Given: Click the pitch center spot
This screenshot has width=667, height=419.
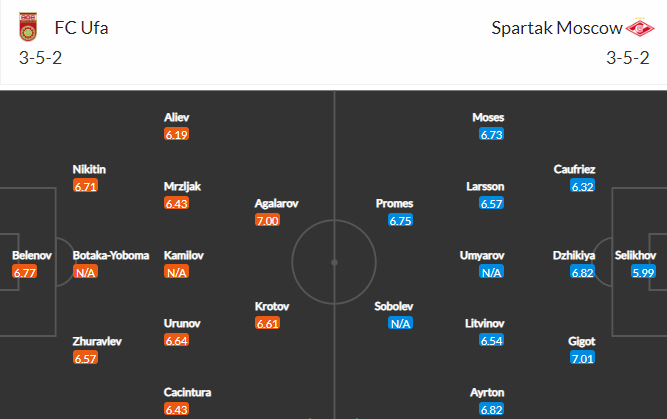Looking at the screenshot, I should 334,262.
